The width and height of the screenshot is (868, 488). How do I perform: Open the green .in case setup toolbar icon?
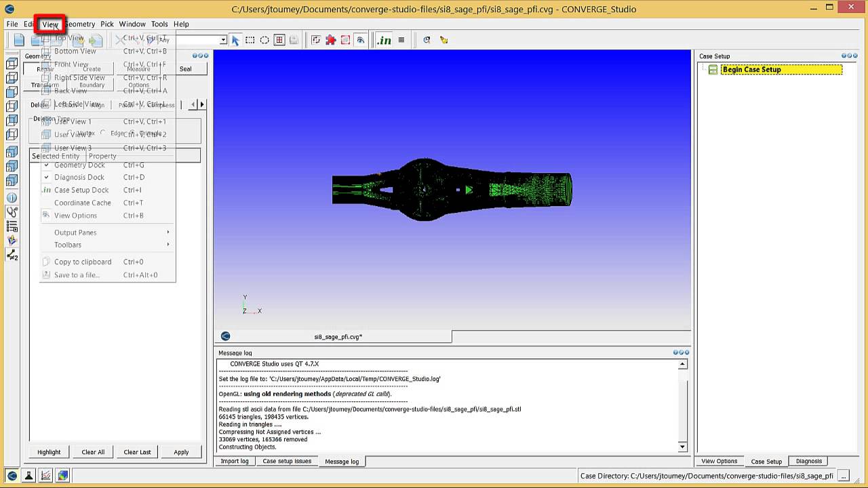(384, 40)
